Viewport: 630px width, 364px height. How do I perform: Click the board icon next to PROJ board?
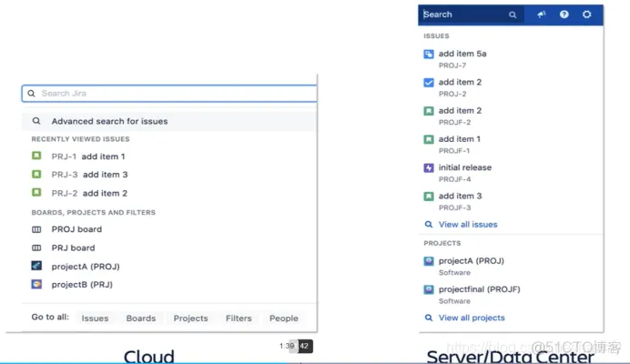pyautogui.click(x=36, y=229)
